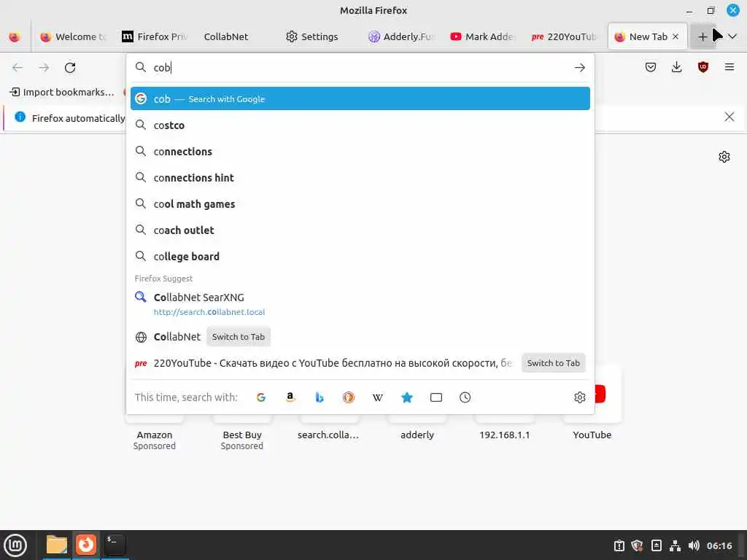Open Files folder in taskbar
747x560 pixels.
(x=57, y=545)
